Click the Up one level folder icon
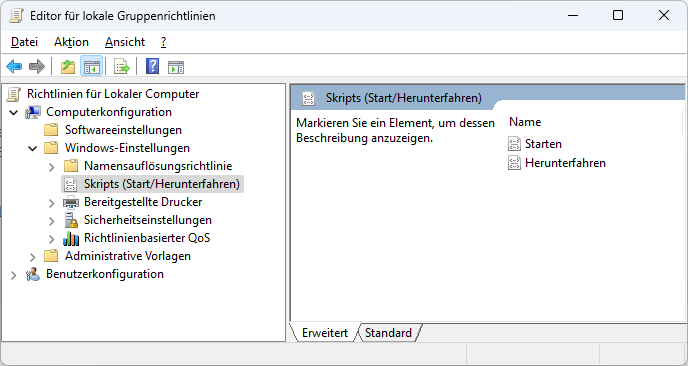Screen dimensions: 688x366 68,67
